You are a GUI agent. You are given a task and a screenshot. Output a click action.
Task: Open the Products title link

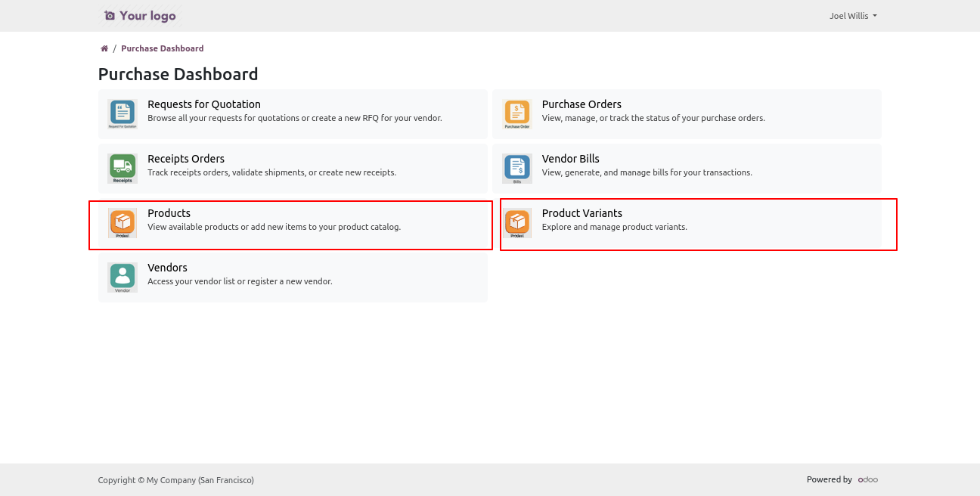[169, 213]
